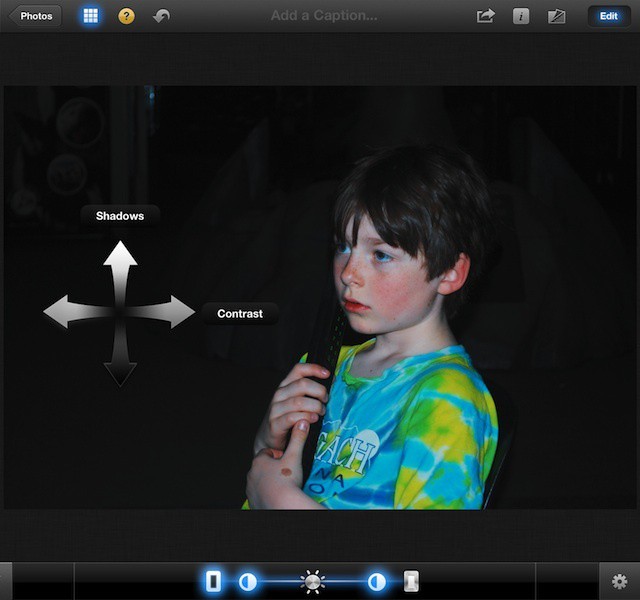640x600 pixels.
Task: Click the left contrast half-circle handle
Action: pos(248,581)
